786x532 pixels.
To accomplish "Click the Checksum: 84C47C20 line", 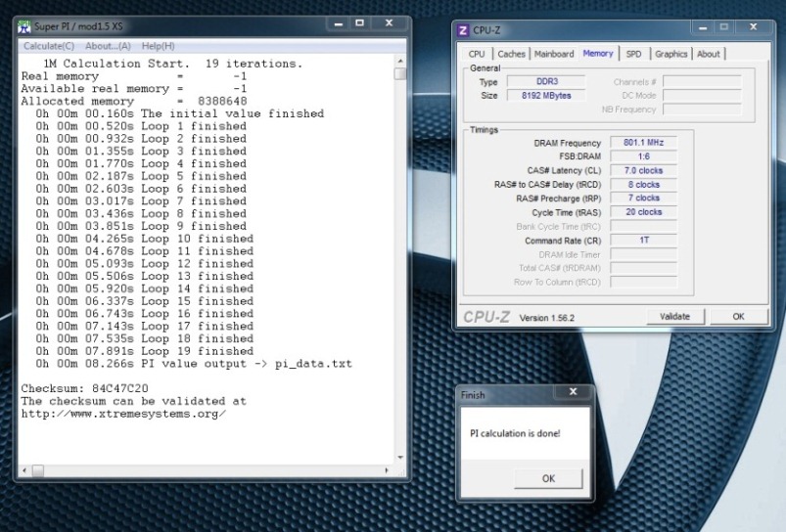I will click(85, 388).
